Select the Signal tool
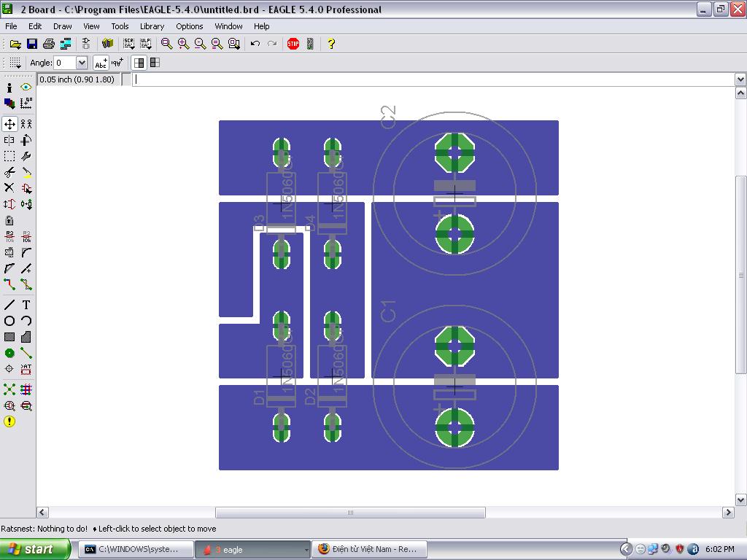Screen dimensions: 747x560 pos(26,354)
